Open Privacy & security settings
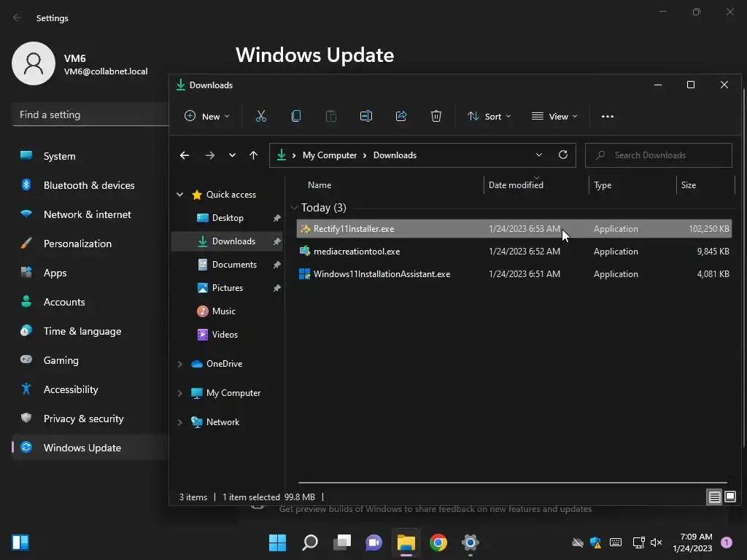Viewport: 747px width, 560px height. [x=90, y=419]
